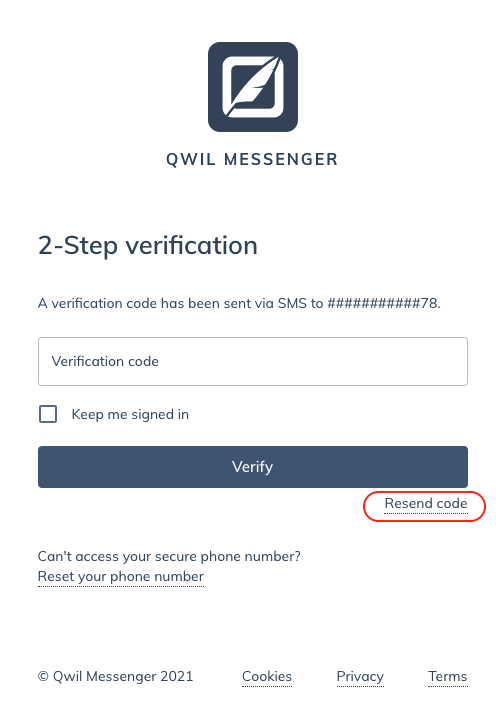Click the "Verification code" placeholder text
The height and width of the screenshot is (716, 496).
point(105,361)
